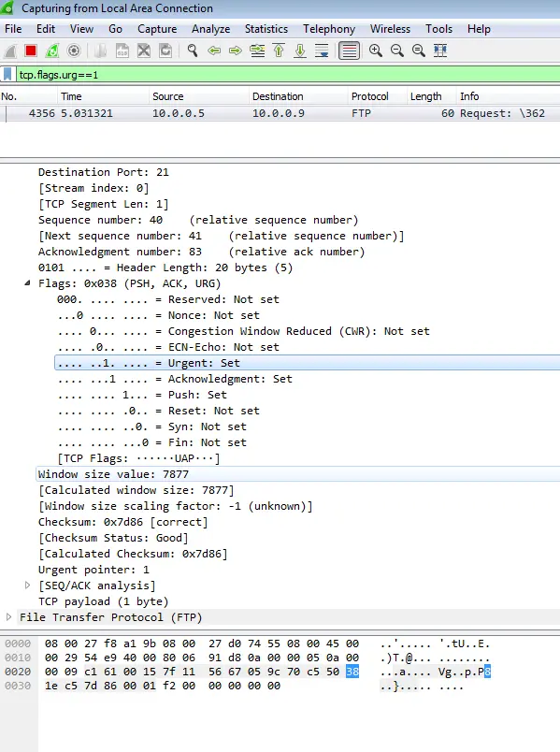This screenshot has width=560, height=752.
Task: Open capture options gear icon
Action: (x=74, y=51)
